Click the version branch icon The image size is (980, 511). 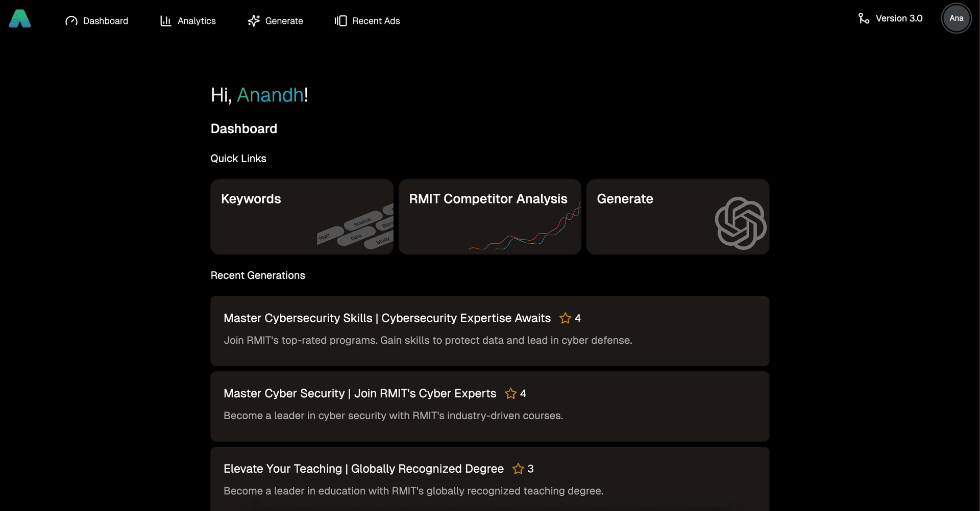(x=864, y=18)
